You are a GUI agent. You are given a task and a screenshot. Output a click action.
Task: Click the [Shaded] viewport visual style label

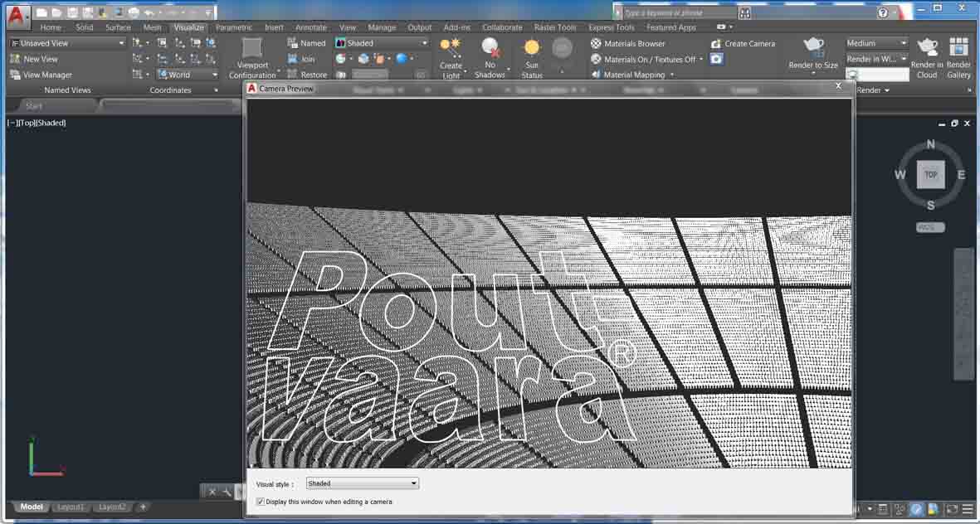(51, 123)
